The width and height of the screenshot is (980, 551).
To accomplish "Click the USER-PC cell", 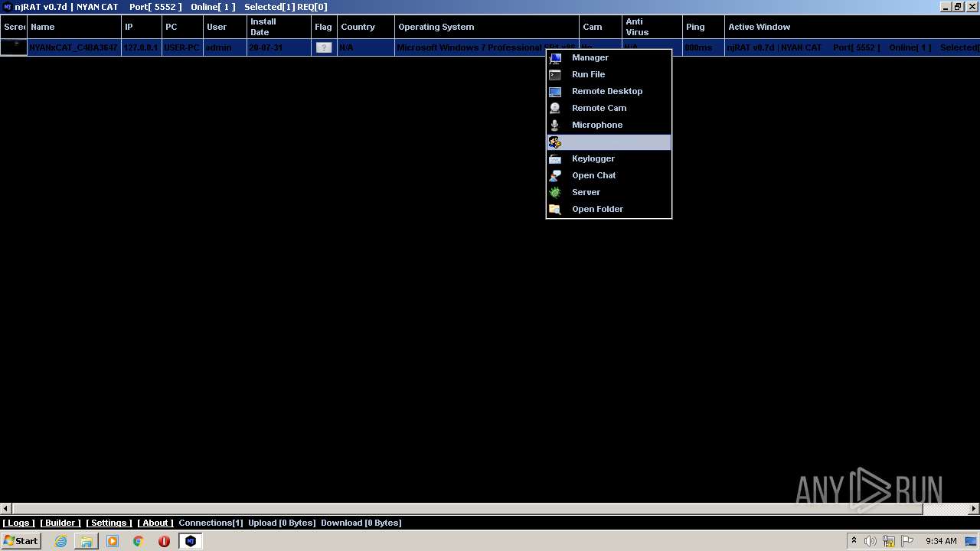I will [x=181, y=47].
